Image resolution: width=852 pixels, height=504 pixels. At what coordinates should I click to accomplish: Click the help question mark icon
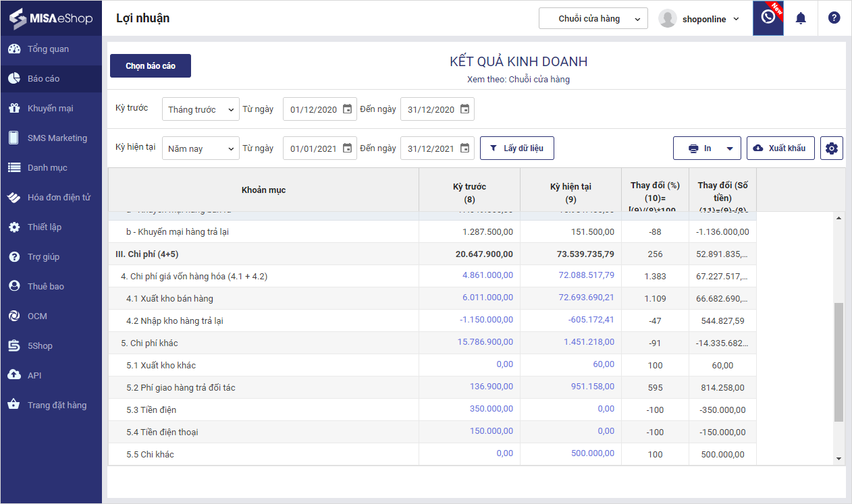834,18
